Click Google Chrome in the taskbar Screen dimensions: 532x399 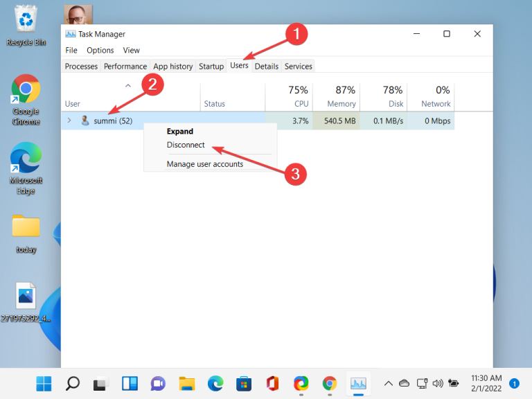330,383
